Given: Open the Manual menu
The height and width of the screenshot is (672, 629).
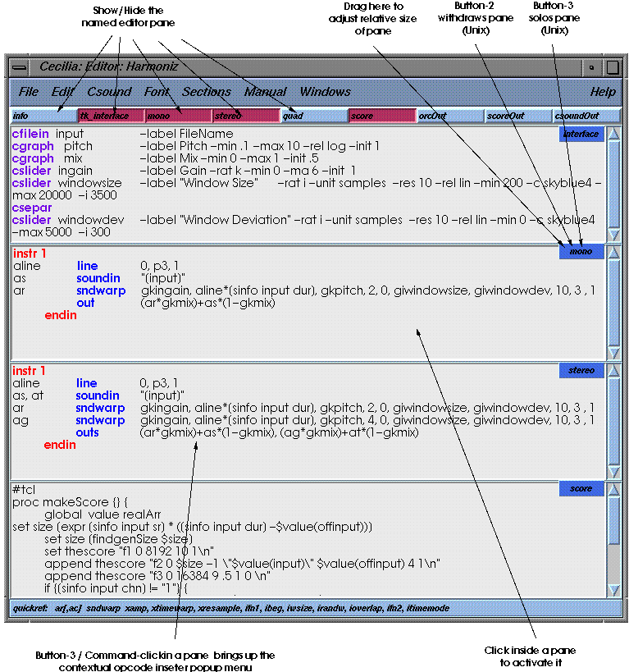Looking at the screenshot, I should (x=265, y=92).
